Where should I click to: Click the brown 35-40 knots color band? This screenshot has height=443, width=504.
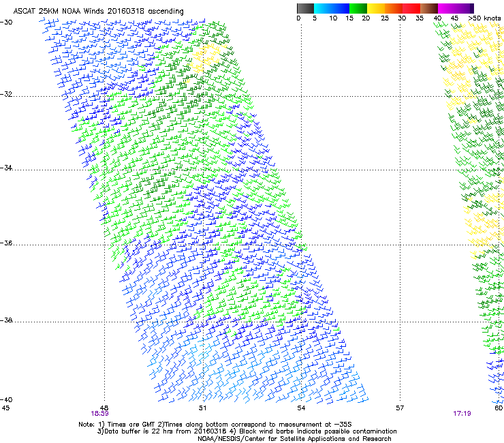pos(429,8)
